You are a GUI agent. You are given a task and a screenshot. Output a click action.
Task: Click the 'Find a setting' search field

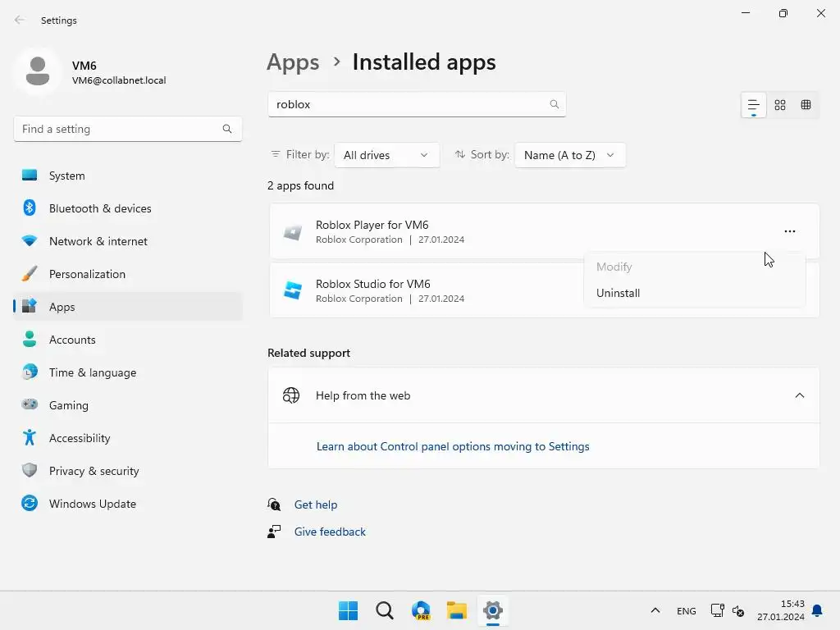point(119,129)
